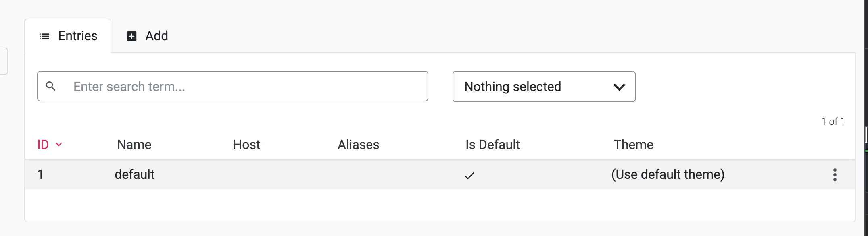Open the three-dot actions menu for the default row

pos(835,175)
